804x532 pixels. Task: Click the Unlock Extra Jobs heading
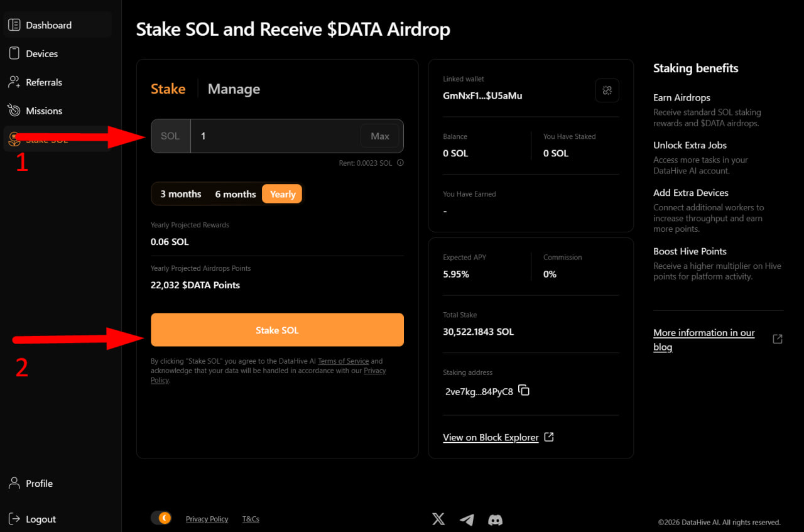pos(690,145)
